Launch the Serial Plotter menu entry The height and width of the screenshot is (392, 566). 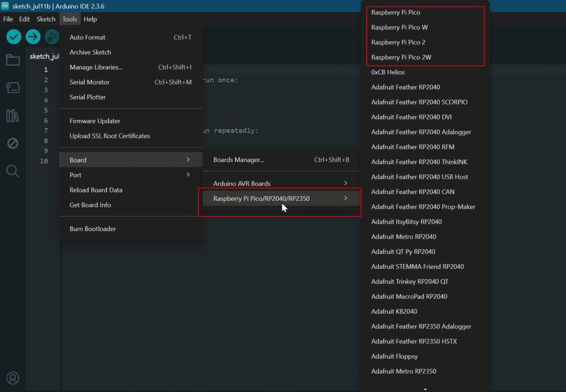pos(130,97)
